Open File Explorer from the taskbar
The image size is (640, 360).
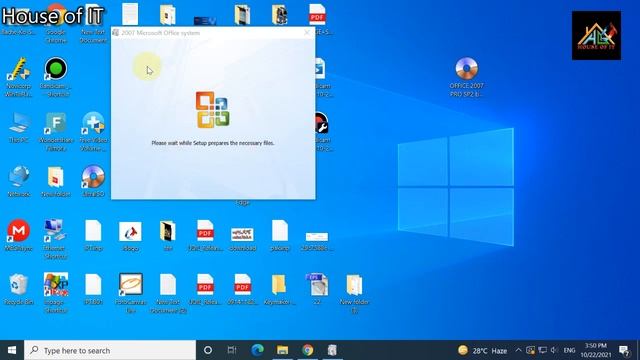tap(282, 350)
